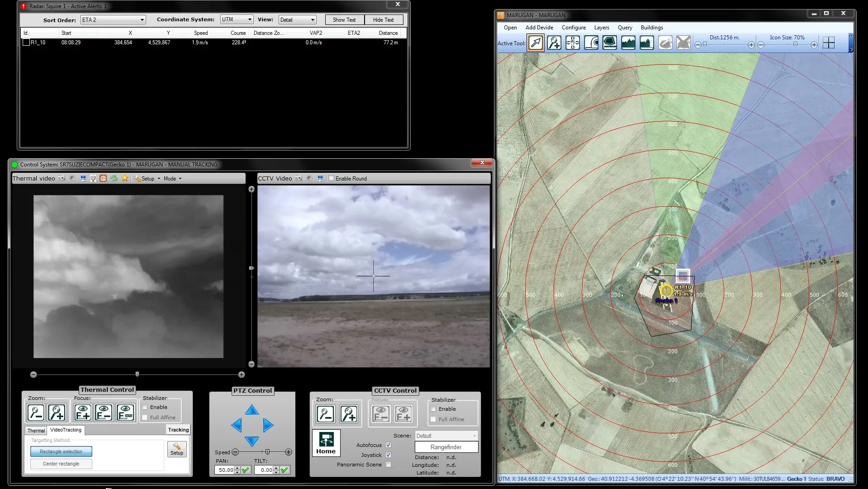Open the Coordinate System dropdown
Screen dimensions: 868x489
pos(237,19)
